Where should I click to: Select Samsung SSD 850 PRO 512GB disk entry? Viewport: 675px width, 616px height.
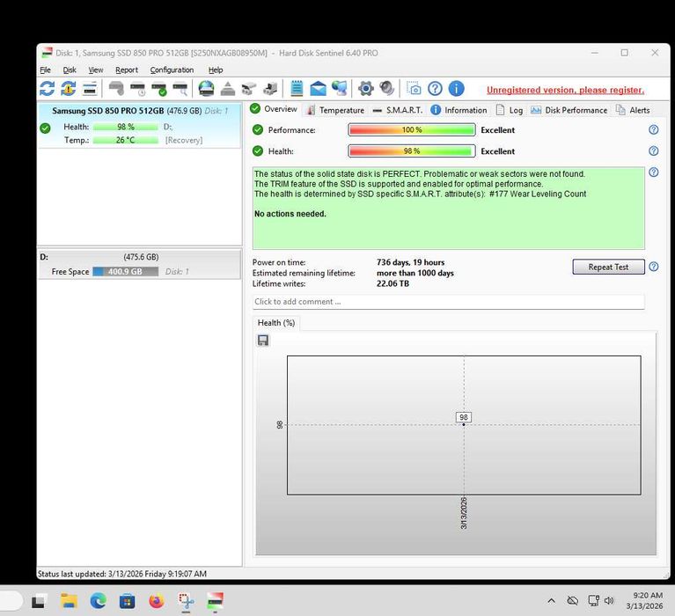(139, 125)
